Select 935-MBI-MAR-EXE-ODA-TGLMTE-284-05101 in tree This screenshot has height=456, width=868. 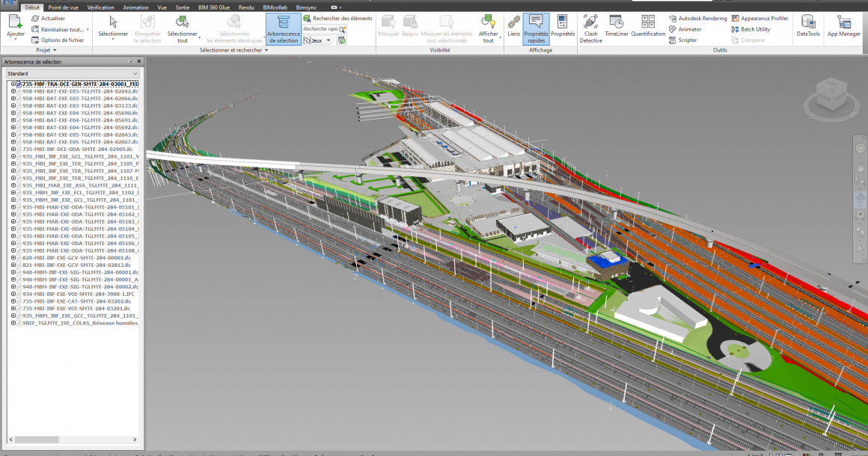[x=80, y=207]
